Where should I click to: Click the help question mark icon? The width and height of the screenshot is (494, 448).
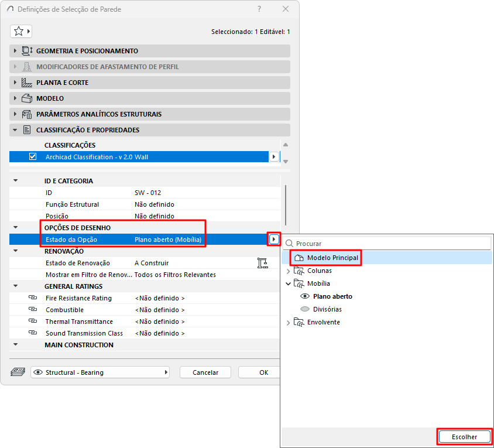(259, 9)
